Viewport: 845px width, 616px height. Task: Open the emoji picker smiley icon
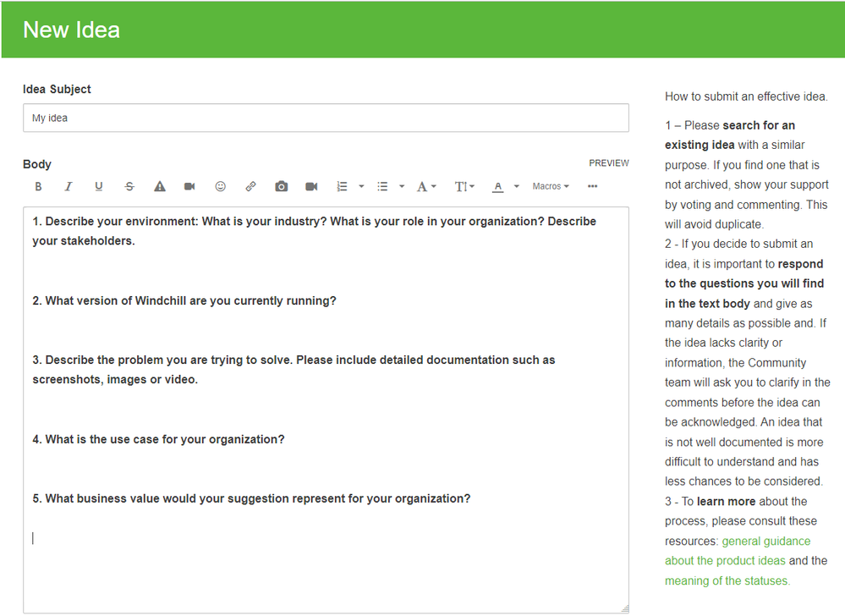221,186
